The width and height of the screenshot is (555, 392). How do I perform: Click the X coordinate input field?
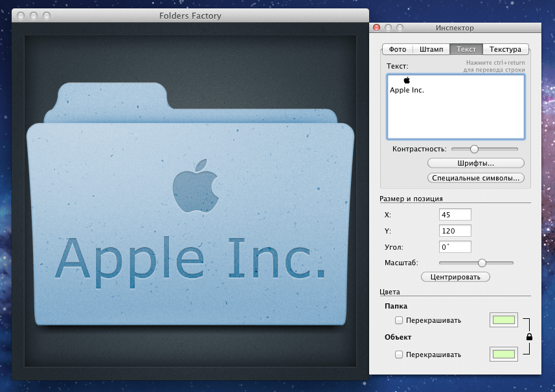[454, 214]
